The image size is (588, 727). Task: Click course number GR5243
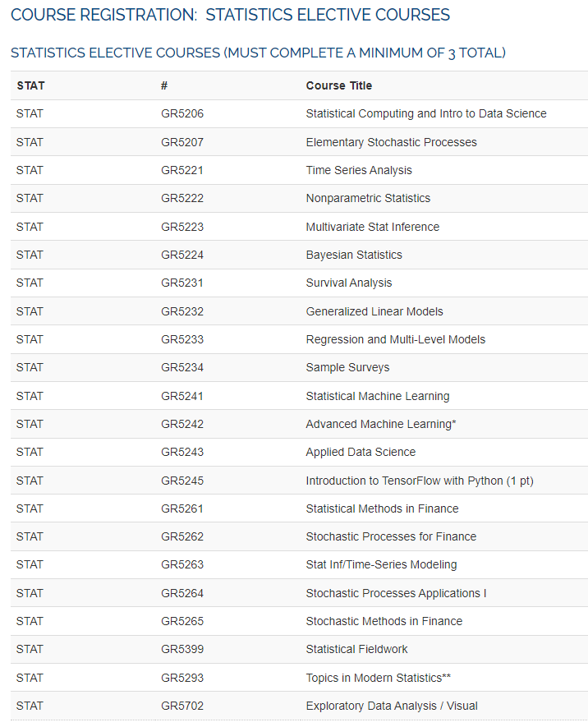pyautogui.click(x=181, y=452)
